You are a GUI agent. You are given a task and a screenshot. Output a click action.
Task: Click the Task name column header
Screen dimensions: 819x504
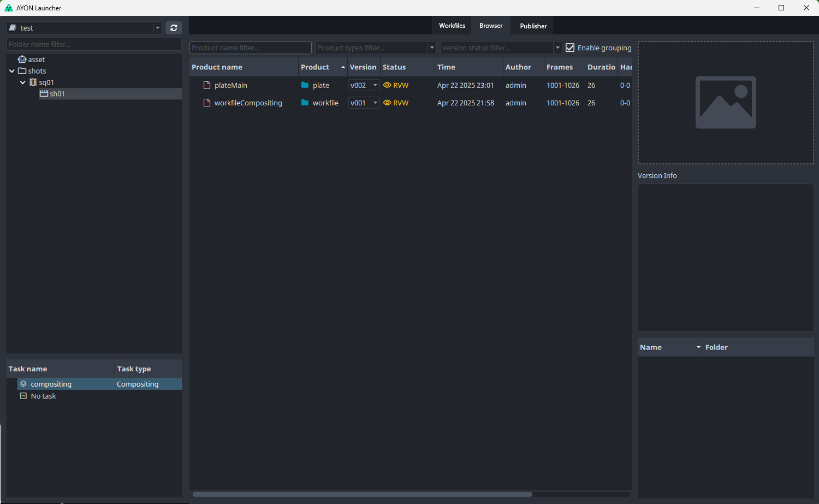(61, 369)
